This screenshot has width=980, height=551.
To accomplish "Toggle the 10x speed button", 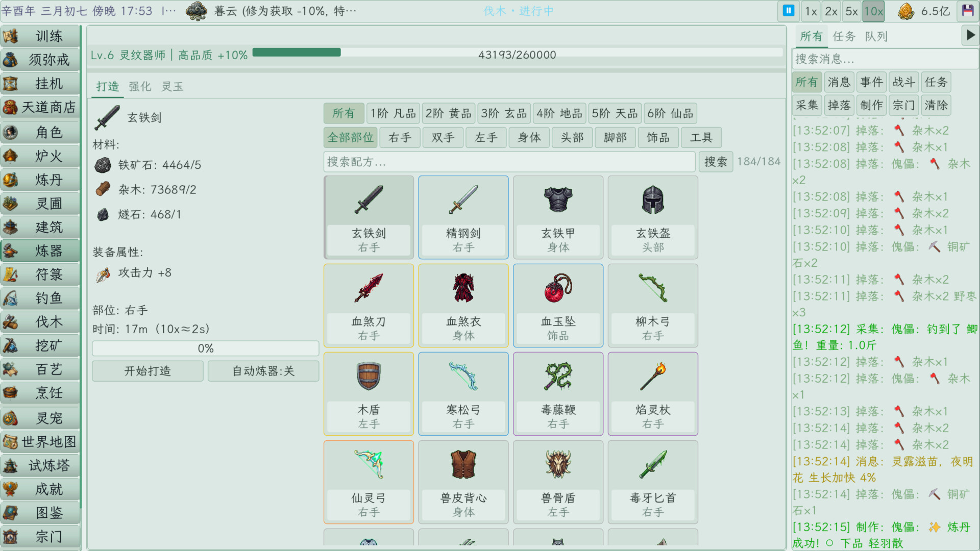I will [873, 11].
